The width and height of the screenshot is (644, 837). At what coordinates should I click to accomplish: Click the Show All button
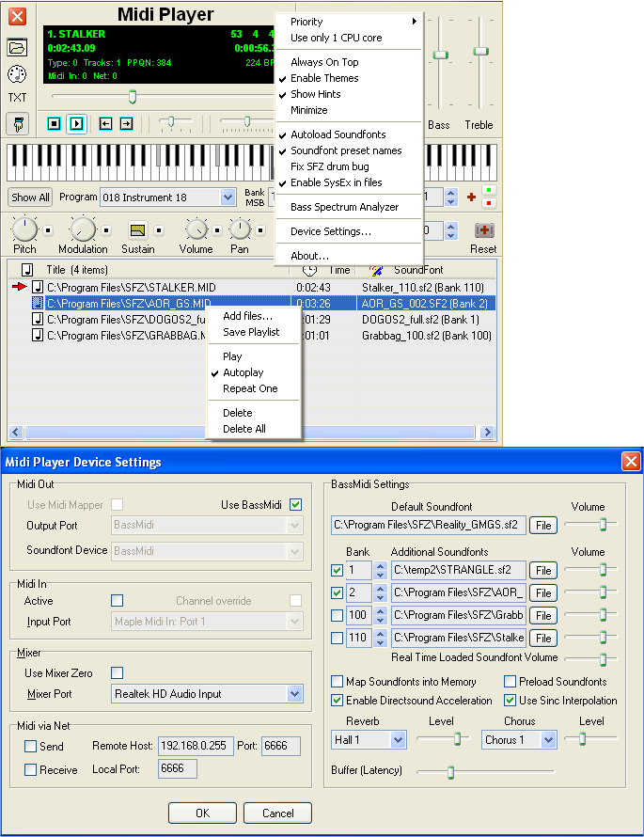[30, 197]
